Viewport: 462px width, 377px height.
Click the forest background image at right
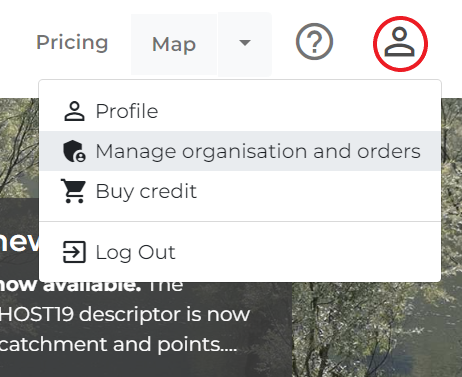pos(377,330)
